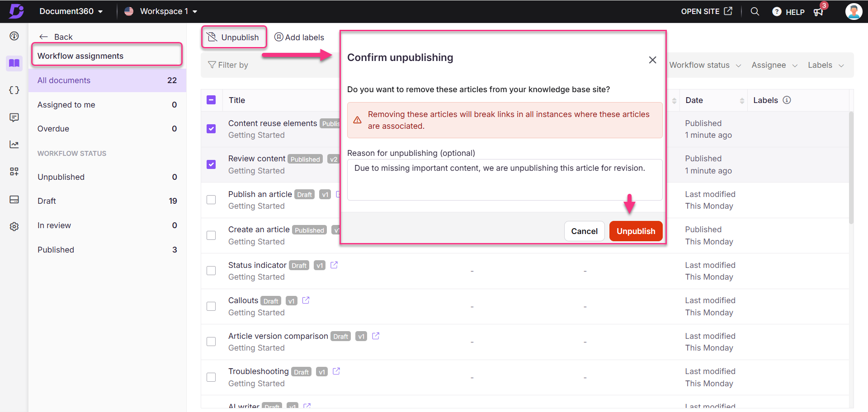Image resolution: width=868 pixels, height=412 pixels.
Task: Uncheck Content reuse elements row checkbox
Action: point(211,129)
